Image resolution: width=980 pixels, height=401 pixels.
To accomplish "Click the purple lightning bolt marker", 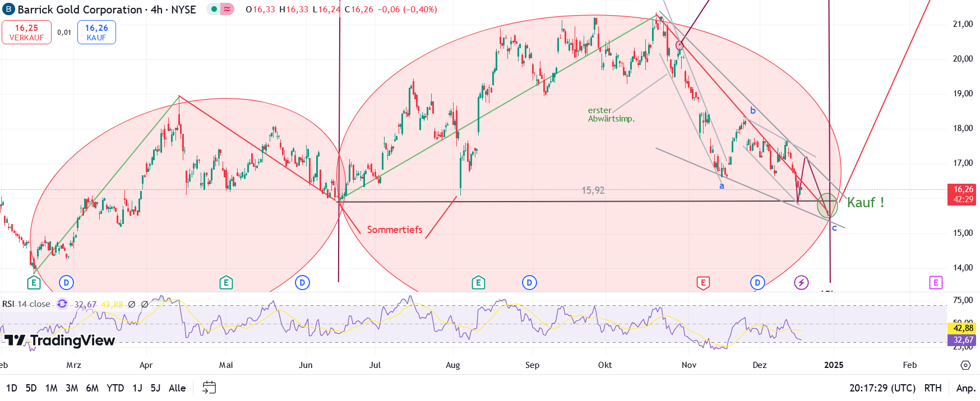I will tap(801, 283).
